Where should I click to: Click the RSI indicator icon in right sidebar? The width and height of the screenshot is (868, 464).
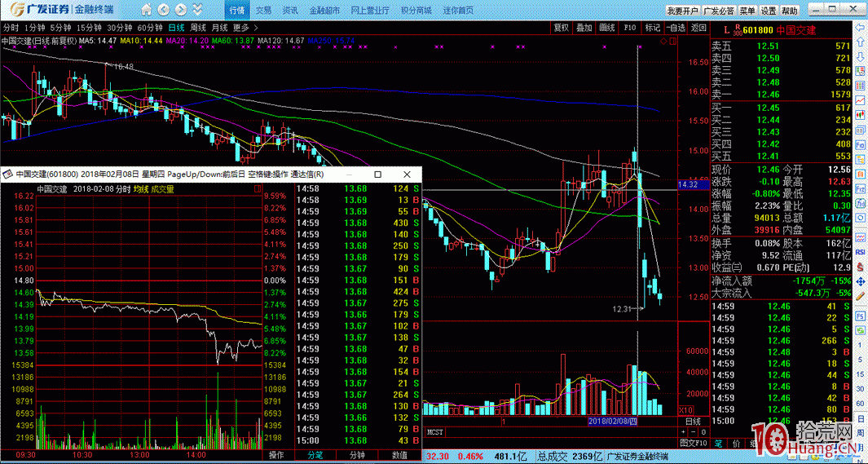(x=861, y=251)
